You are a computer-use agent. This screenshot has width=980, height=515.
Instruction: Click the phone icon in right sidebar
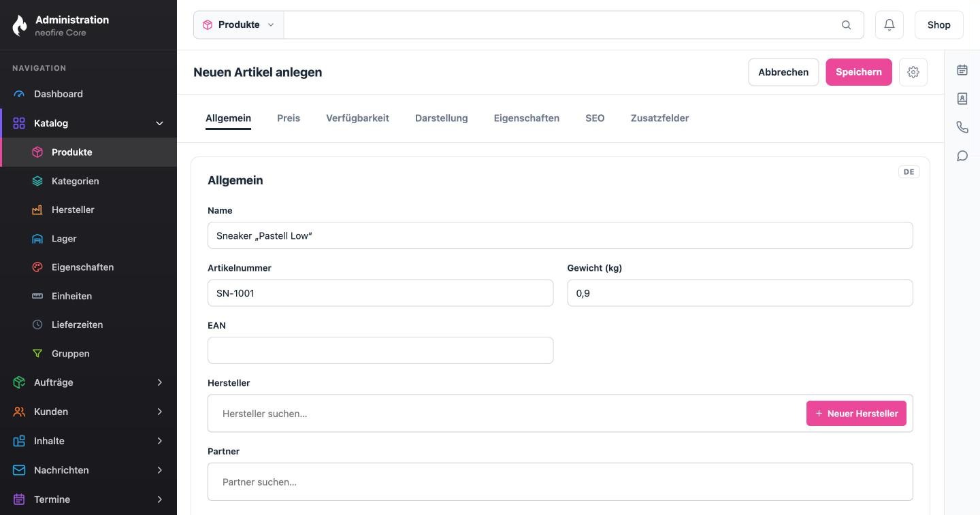click(x=962, y=127)
